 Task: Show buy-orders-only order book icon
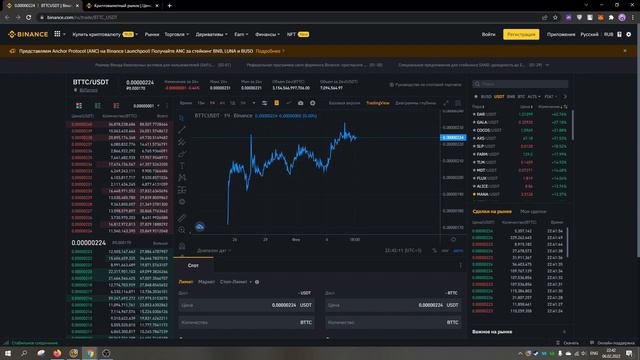98,106
